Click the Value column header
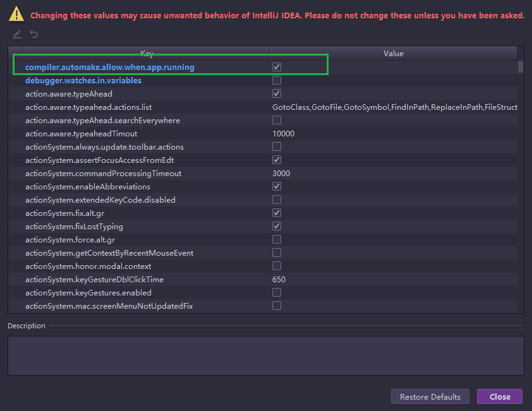The image size is (532, 411). (x=393, y=54)
